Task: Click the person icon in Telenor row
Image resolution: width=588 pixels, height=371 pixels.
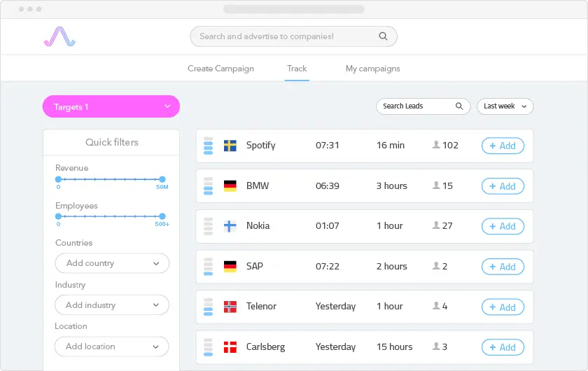Action: pyautogui.click(x=435, y=306)
